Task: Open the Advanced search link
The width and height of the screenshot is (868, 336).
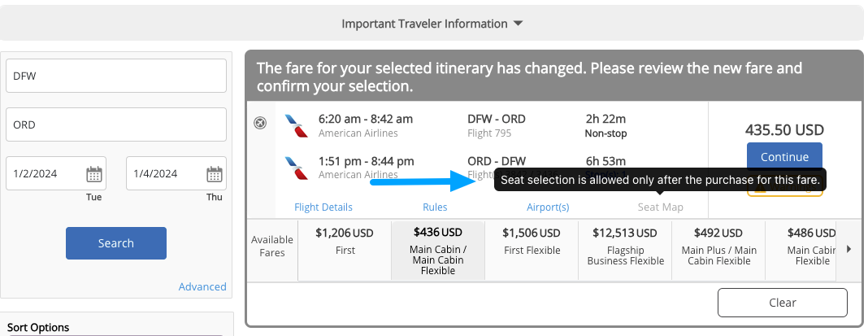Action: pyautogui.click(x=202, y=286)
